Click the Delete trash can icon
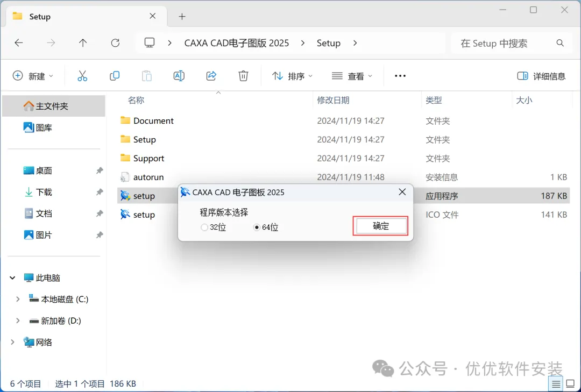Screen dimensions: 581x392 (x=243, y=76)
